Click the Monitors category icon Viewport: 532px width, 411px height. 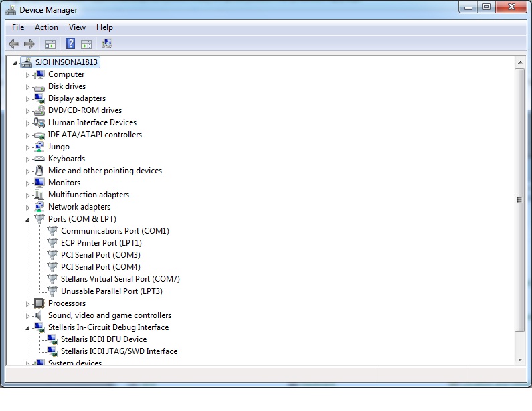pos(39,183)
